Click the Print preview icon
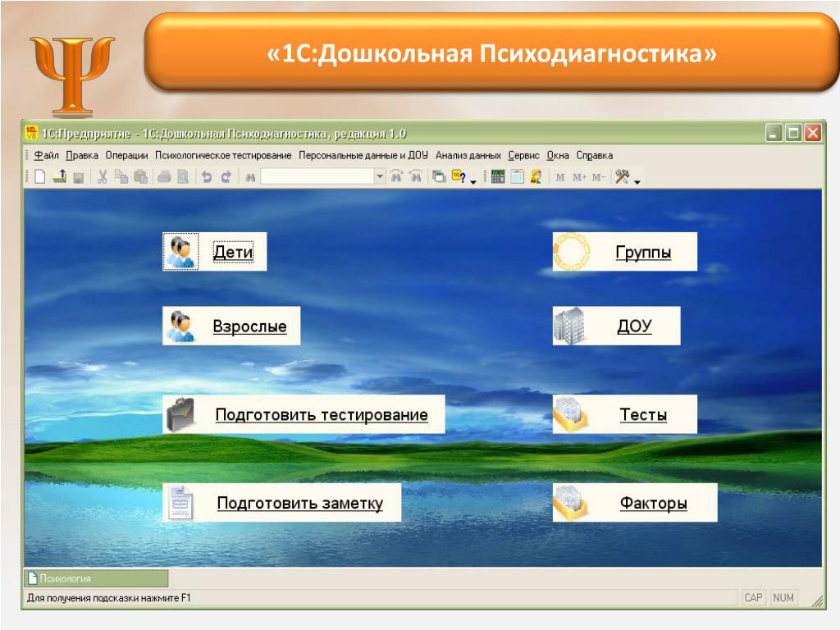This screenshot has width=840, height=630. pos(183,176)
